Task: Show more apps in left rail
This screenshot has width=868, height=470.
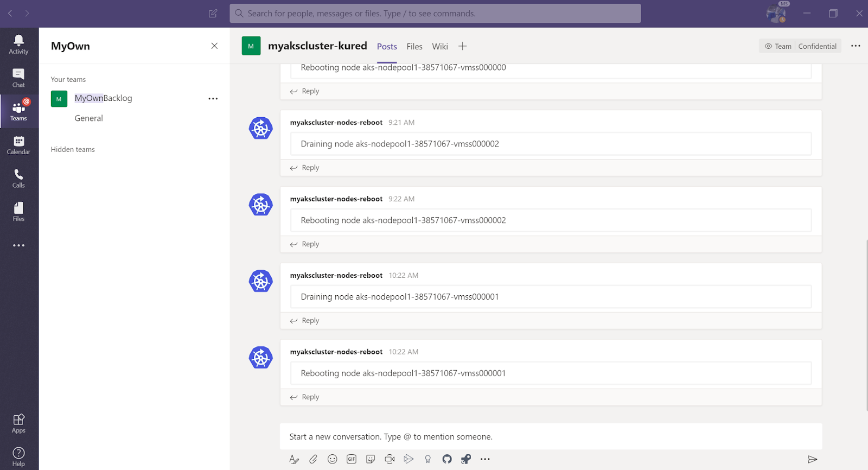Action: point(18,245)
